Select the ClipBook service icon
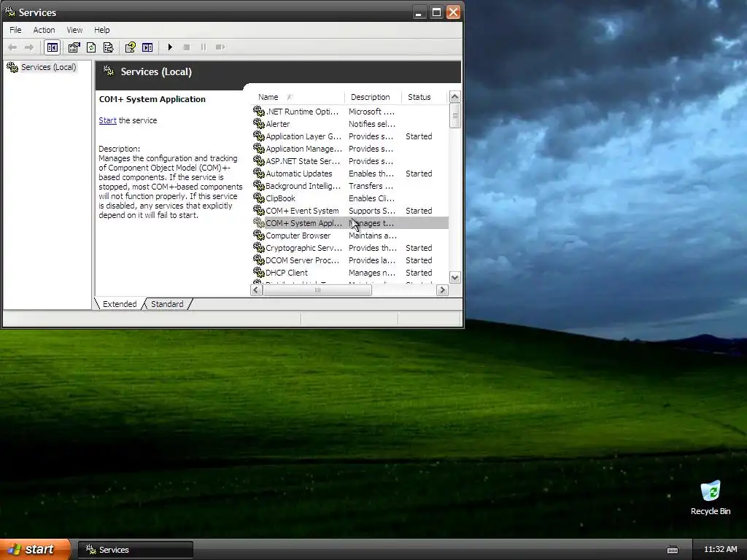 click(x=259, y=198)
